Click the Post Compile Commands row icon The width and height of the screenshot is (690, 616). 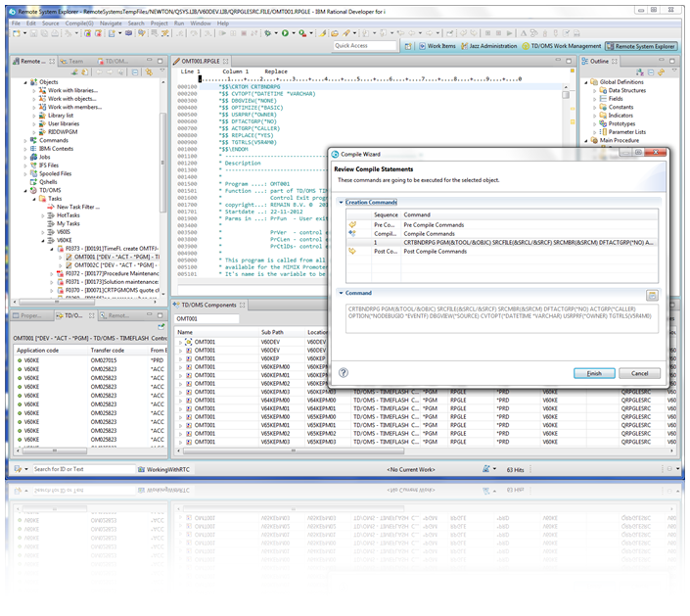click(352, 251)
